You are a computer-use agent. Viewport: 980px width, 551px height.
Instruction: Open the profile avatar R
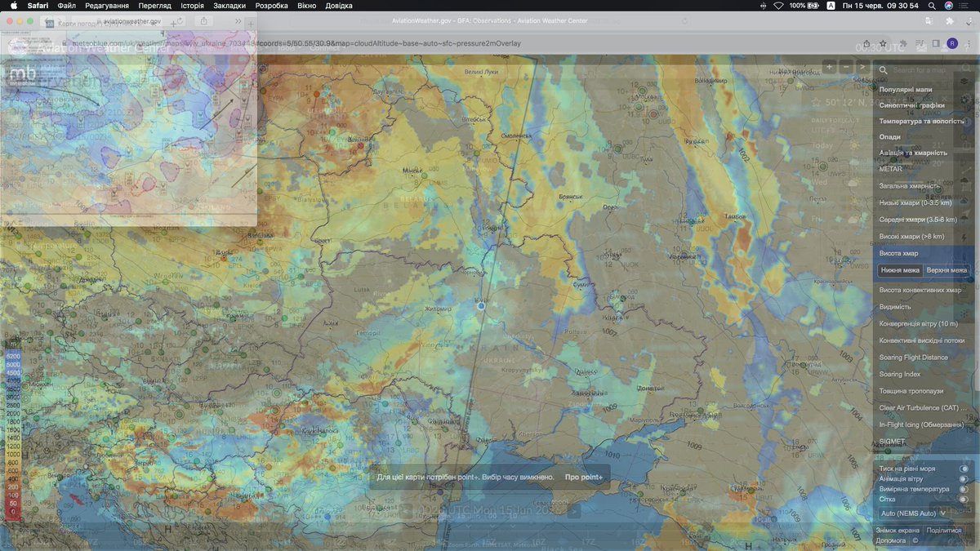(x=952, y=43)
